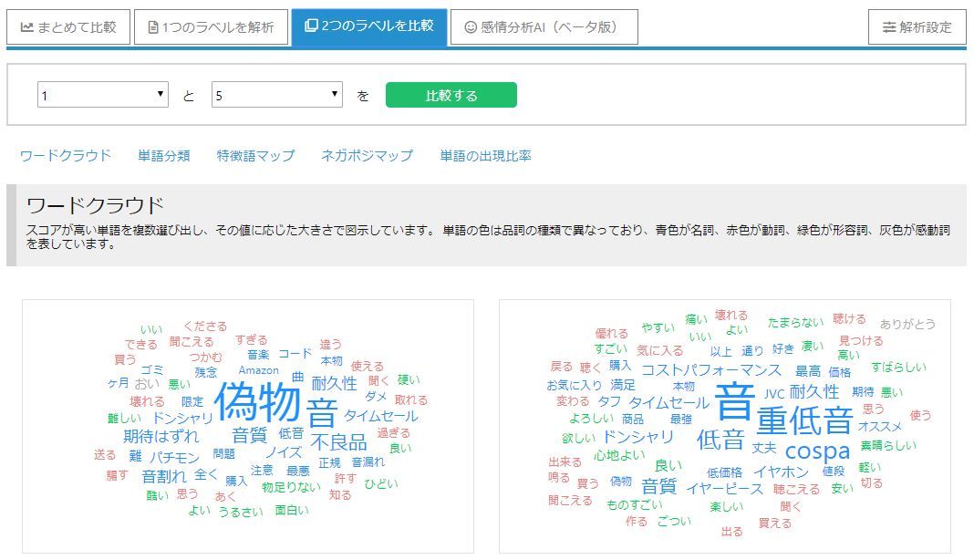Click the chart icon on まとめて比較

26,27
